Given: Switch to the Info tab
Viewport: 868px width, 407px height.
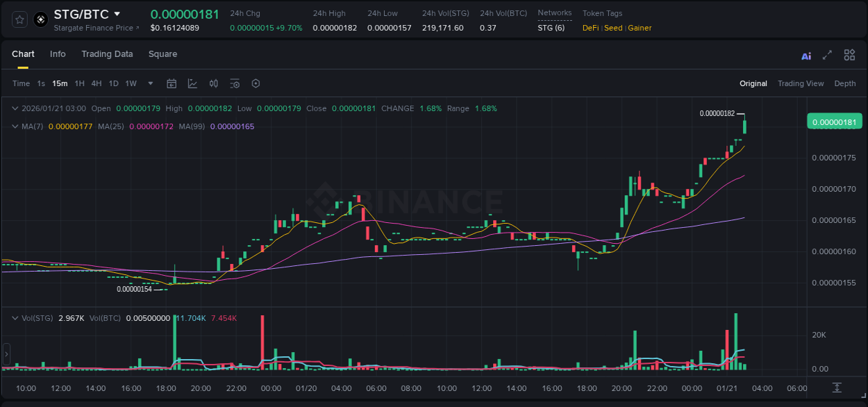Looking at the screenshot, I should (58, 54).
